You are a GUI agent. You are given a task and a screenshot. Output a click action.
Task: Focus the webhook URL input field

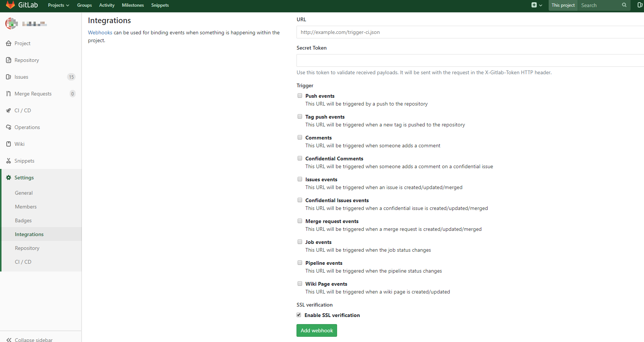(469, 32)
